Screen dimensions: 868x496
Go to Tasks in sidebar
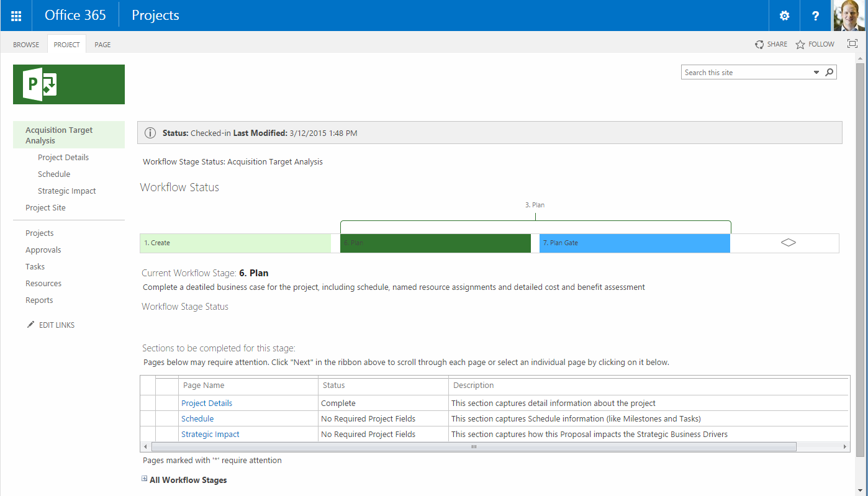click(x=35, y=267)
